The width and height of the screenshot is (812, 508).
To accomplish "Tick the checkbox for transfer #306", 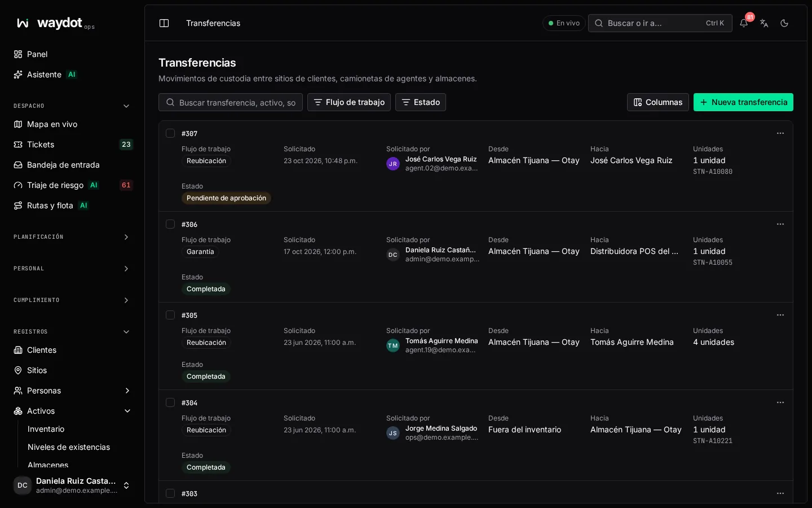I will (x=170, y=224).
